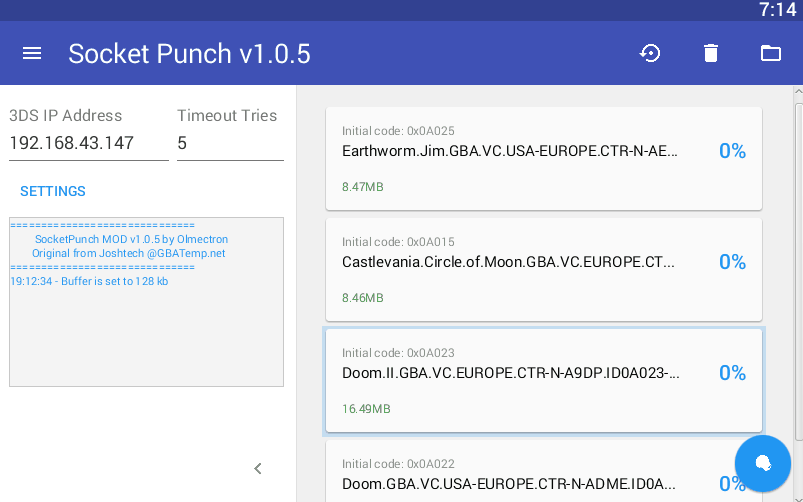The height and width of the screenshot is (502, 803).
Task: Open SETTINGS
Action: (x=53, y=191)
